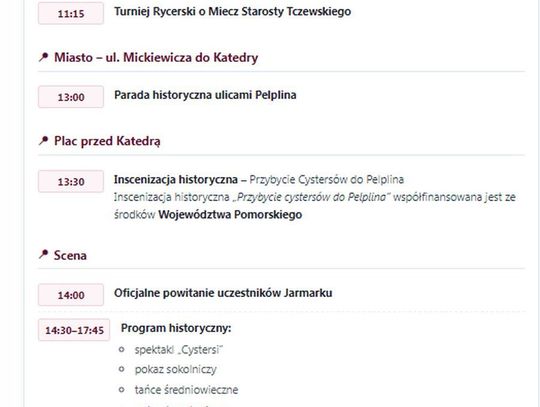Select the 13:00 time badge
This screenshot has width=540, height=407.
click(71, 97)
